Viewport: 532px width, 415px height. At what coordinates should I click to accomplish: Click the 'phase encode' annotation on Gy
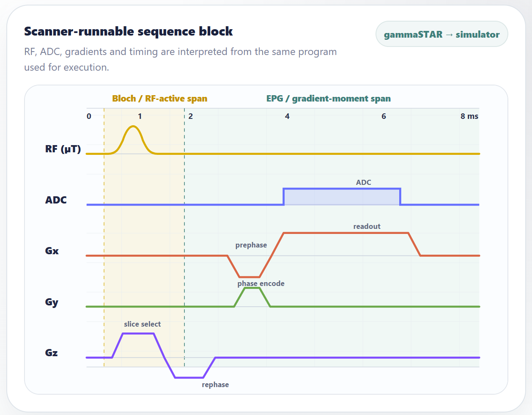(261, 283)
